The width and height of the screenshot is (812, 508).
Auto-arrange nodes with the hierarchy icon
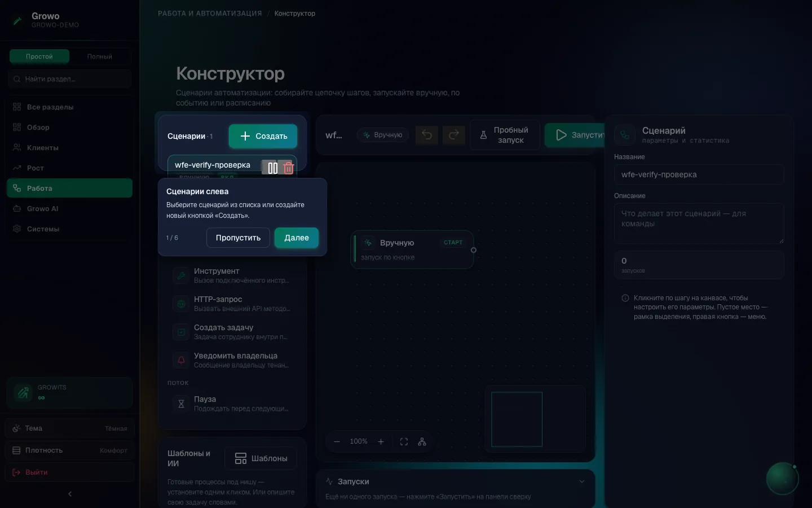(x=422, y=441)
